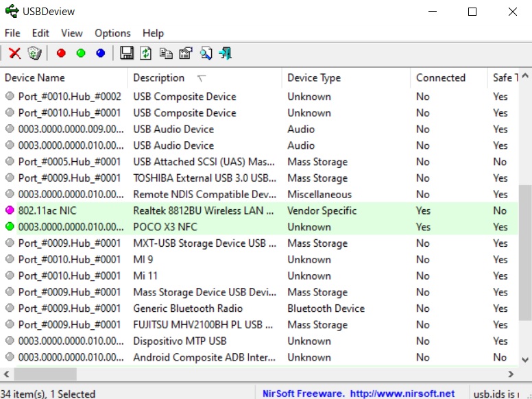
Task: Click the Android Composite ADB Interface description
Action: [x=204, y=357]
